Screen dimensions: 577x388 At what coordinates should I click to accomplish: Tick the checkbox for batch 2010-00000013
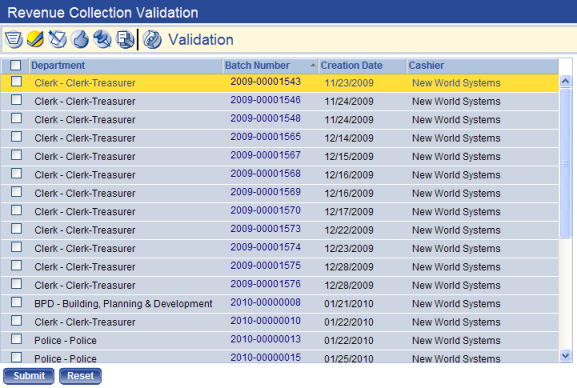[x=16, y=339]
